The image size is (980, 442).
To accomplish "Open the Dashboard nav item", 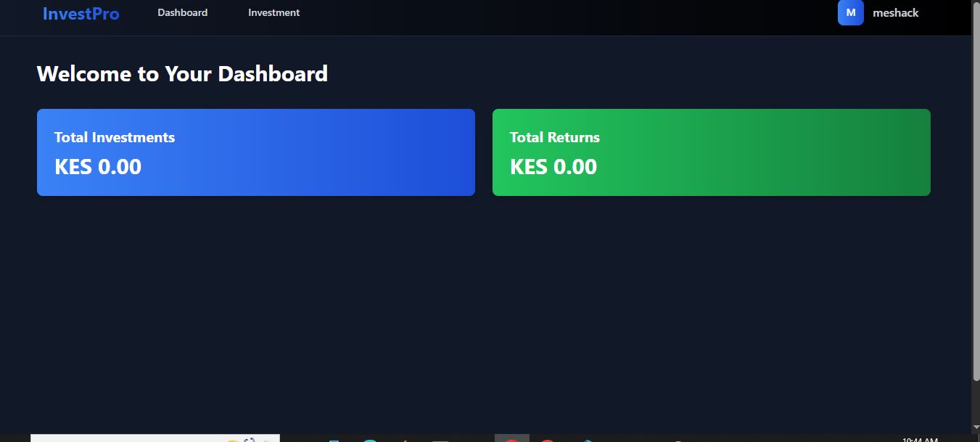I will (x=182, y=12).
